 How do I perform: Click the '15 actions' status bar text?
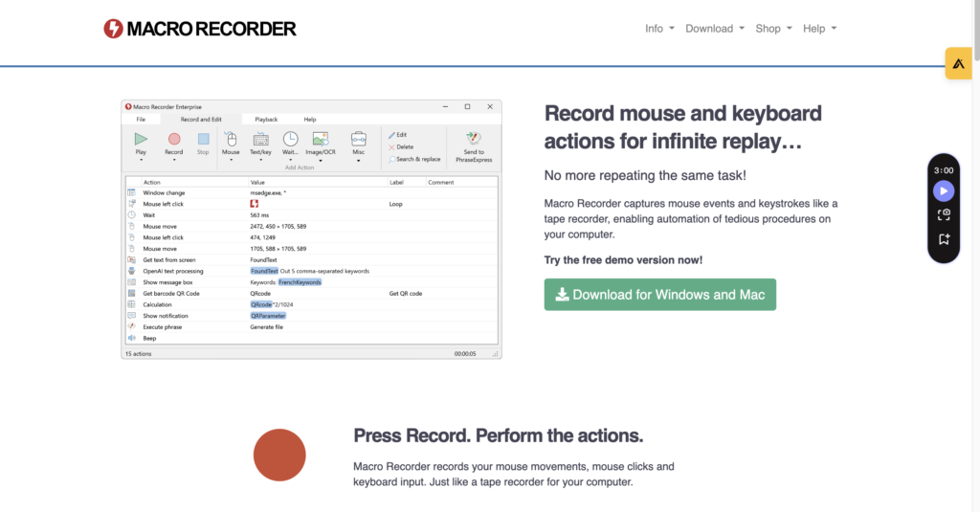pyautogui.click(x=138, y=354)
